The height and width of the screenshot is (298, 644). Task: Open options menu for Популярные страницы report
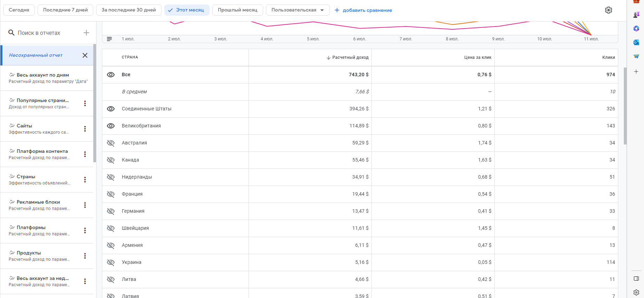click(x=85, y=103)
